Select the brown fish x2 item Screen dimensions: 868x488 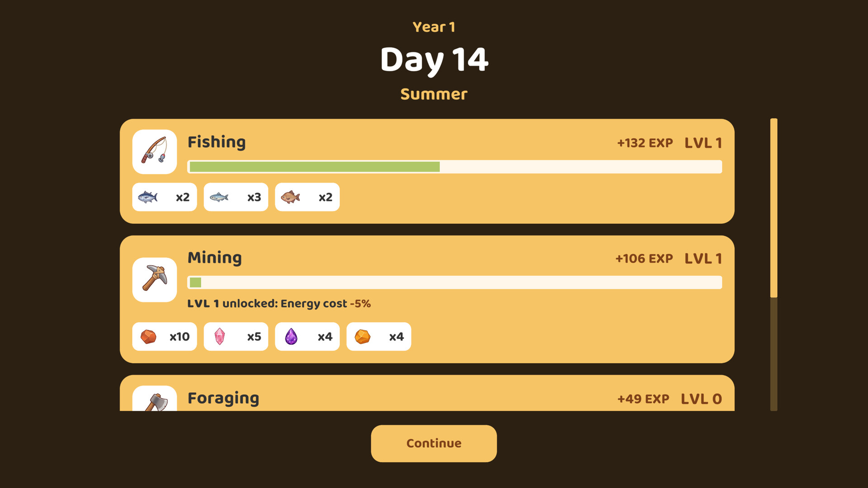click(x=307, y=197)
